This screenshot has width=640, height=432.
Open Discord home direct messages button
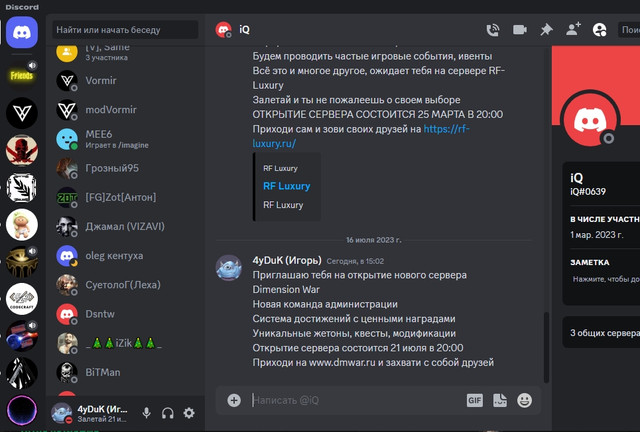(x=22, y=32)
